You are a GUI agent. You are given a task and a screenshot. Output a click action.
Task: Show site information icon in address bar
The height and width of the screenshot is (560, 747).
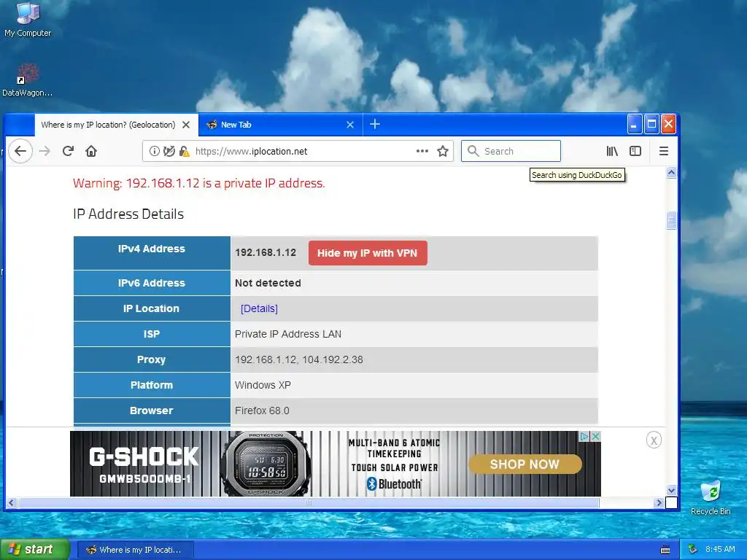[155, 151]
